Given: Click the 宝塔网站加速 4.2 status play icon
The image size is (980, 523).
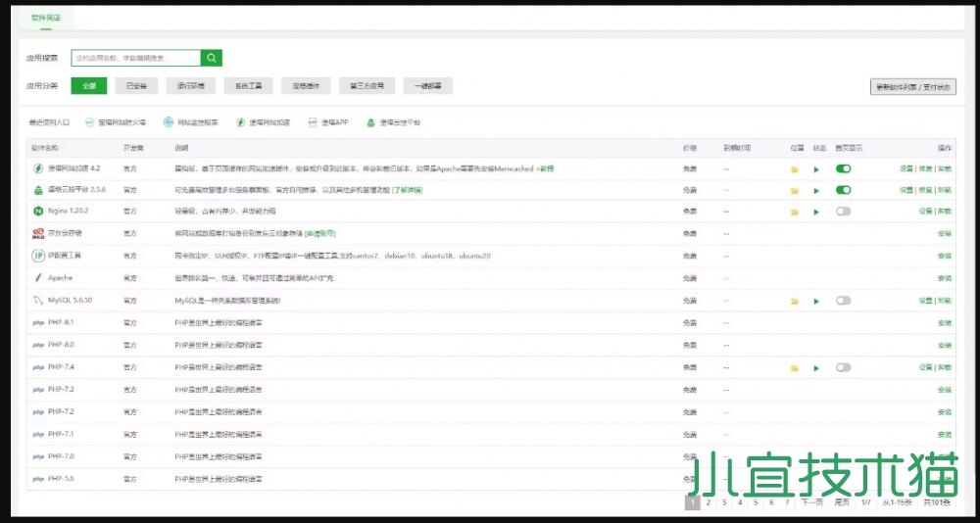Looking at the screenshot, I should click(816, 168).
